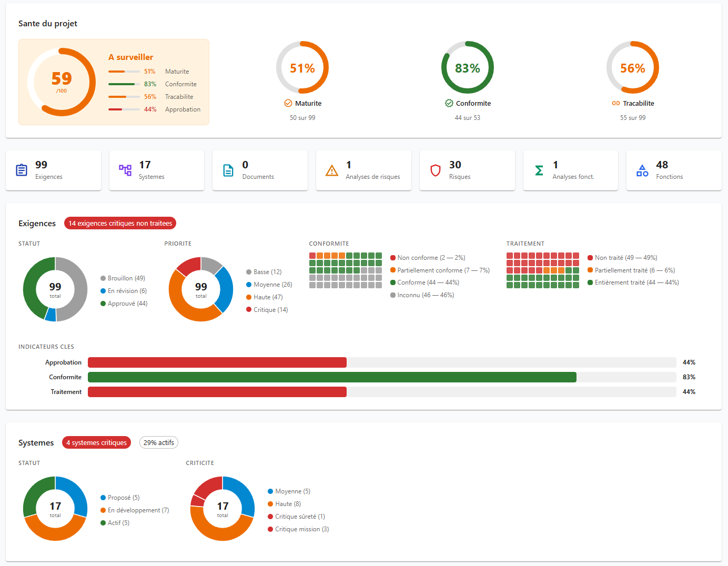Select the shield icon on the Risques card
The width and height of the screenshot is (728, 566).
pos(435,170)
